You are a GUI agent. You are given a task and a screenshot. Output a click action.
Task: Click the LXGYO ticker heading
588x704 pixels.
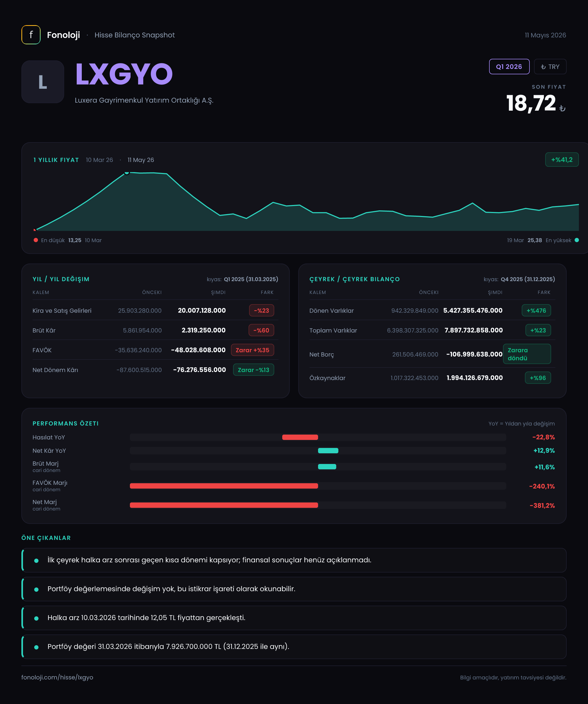click(x=124, y=74)
